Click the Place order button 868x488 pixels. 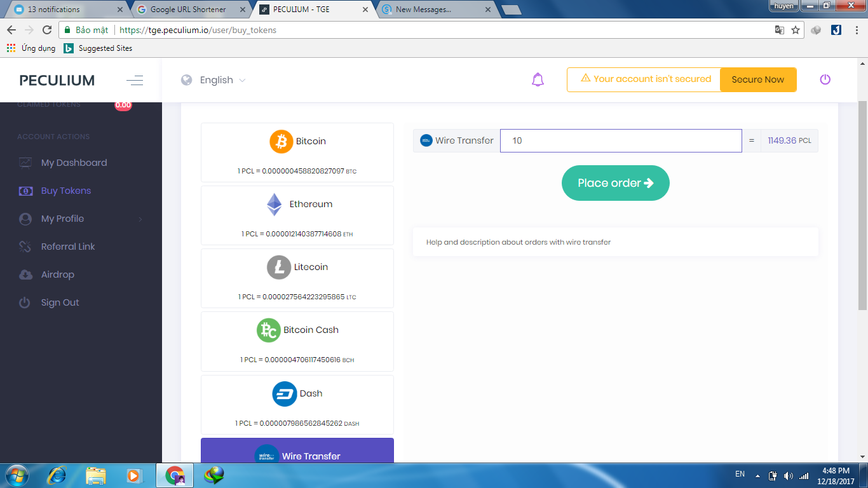(x=615, y=183)
